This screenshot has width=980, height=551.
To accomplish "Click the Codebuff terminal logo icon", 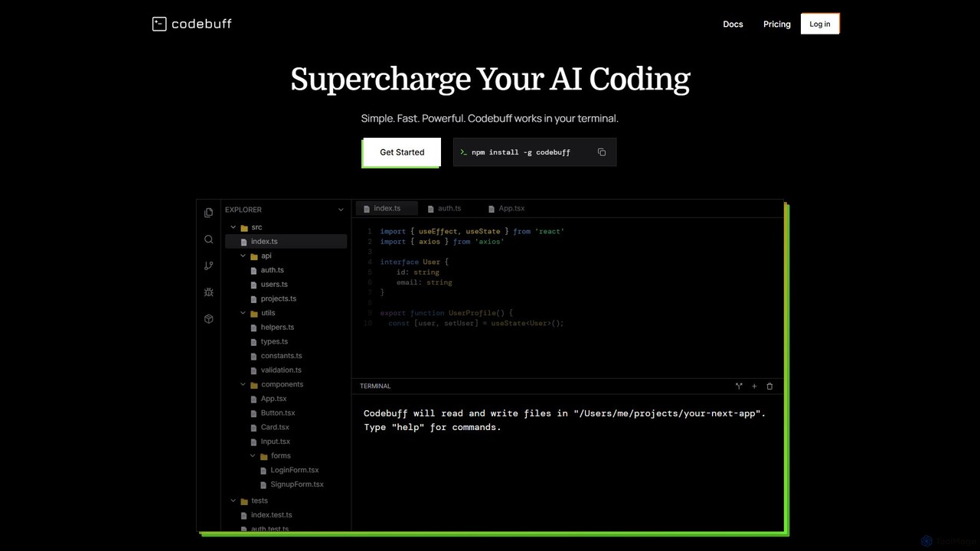I will point(159,24).
